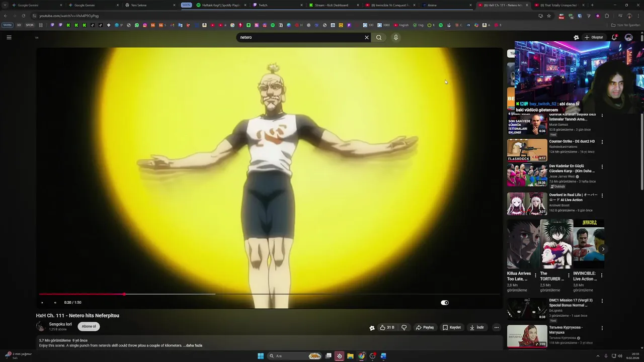Open the Oluştur create button
This screenshot has width=644, height=362.
594,37
